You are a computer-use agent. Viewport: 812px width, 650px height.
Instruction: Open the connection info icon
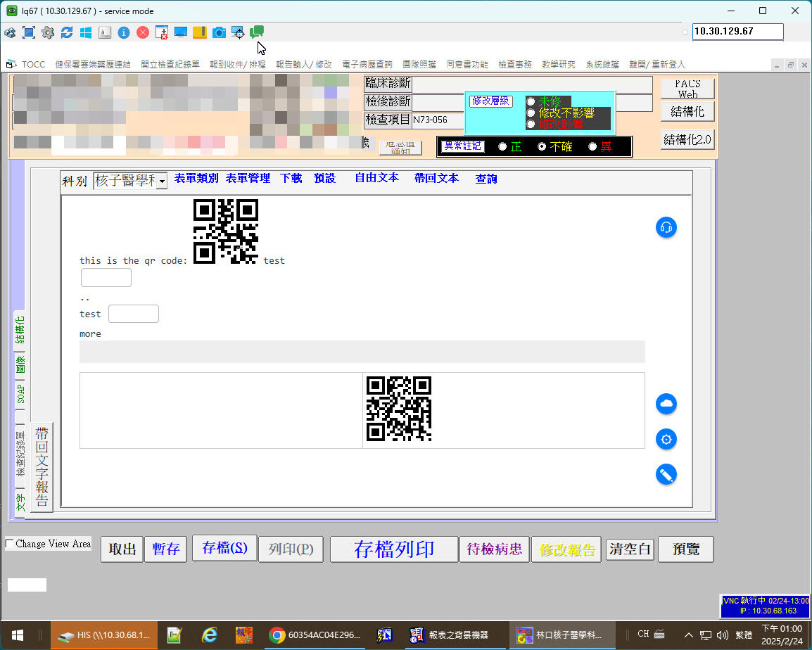coord(124,32)
